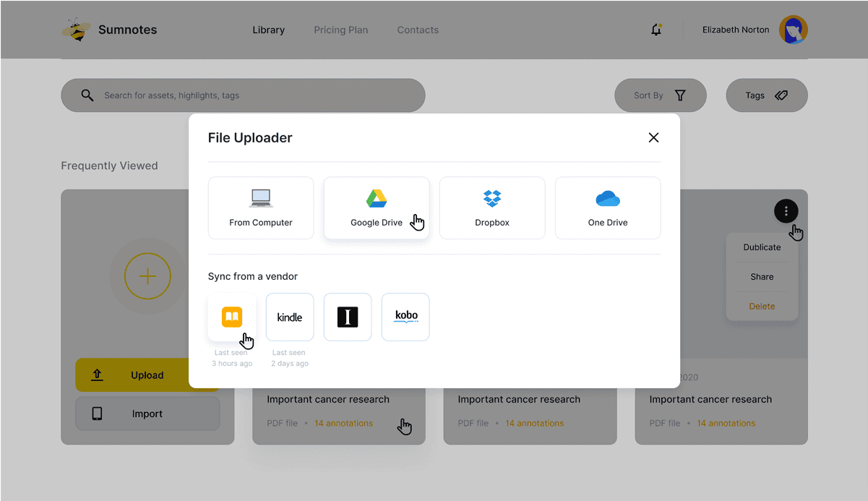Open 14 annotations on the 2020 card
Image resolution: width=868 pixels, height=501 pixels.
click(x=726, y=424)
